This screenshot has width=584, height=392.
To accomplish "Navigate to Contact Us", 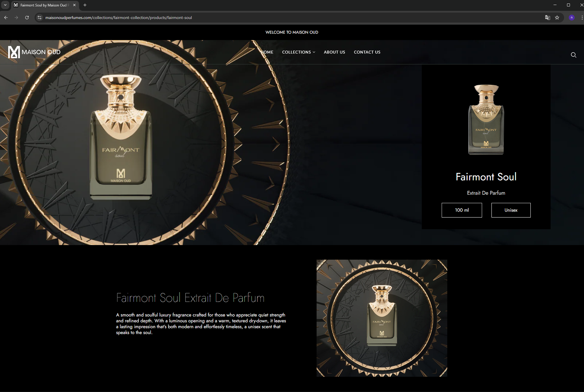I will coord(367,52).
